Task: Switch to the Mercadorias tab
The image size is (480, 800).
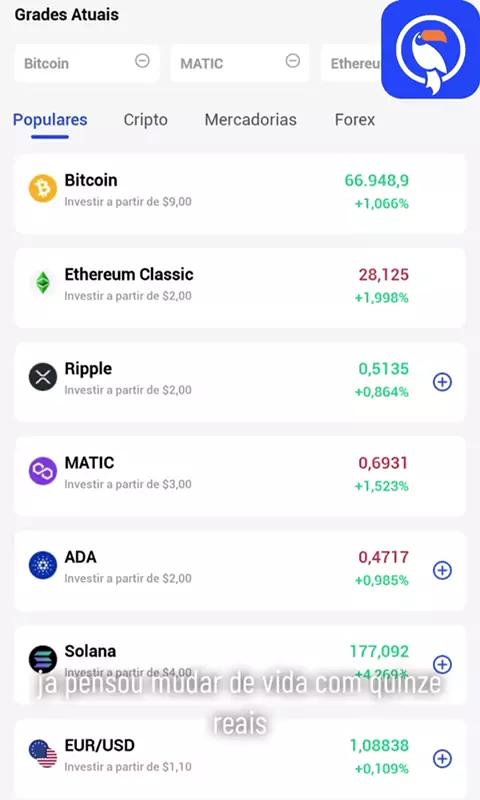Action: [250, 119]
